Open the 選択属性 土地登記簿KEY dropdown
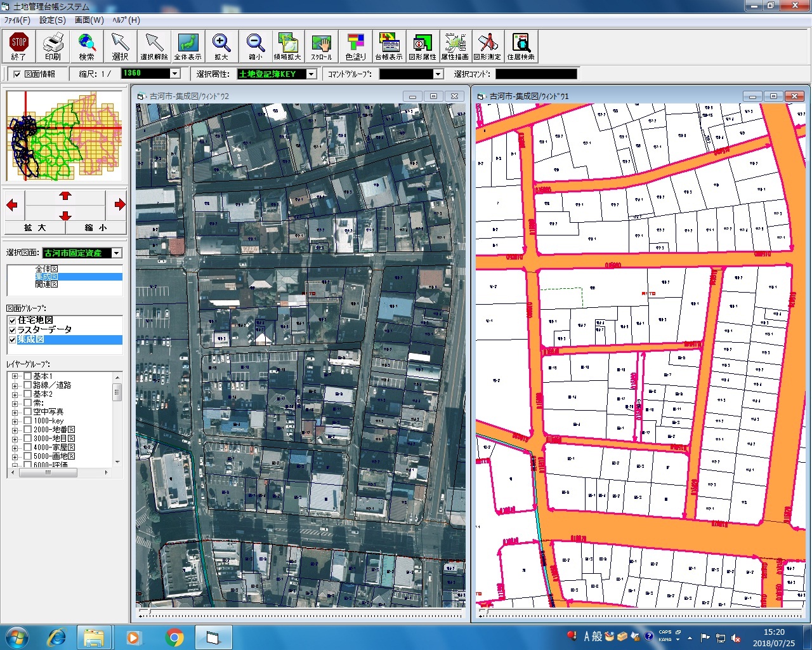The height and width of the screenshot is (650, 812). [x=311, y=74]
